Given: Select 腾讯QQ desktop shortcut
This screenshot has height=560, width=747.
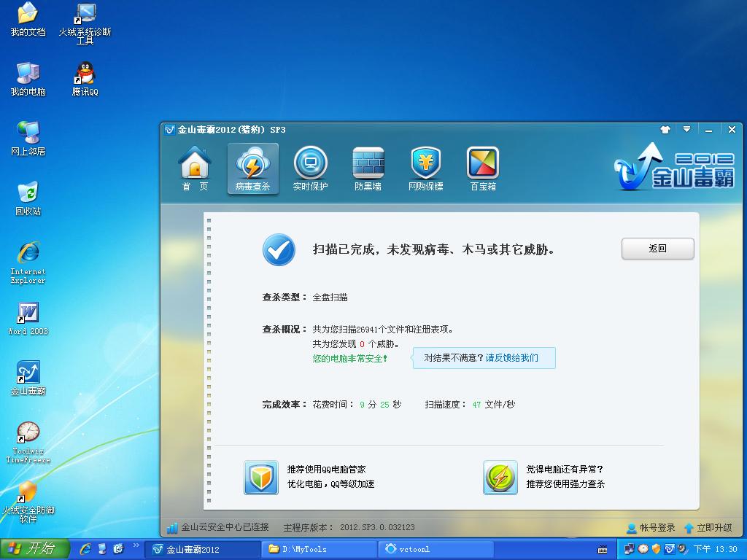Looking at the screenshot, I should pos(85,79).
